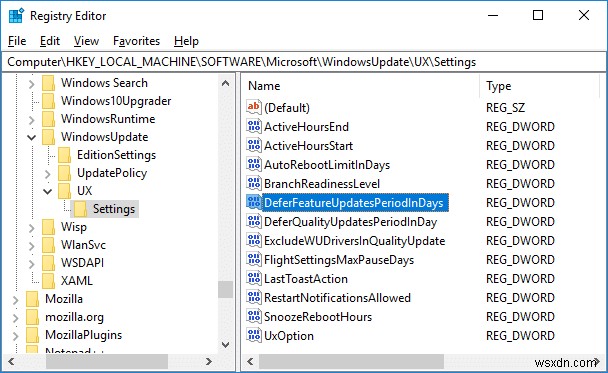This screenshot has width=608, height=373.
Task: Click the (Default) string value icon
Action: point(254,107)
